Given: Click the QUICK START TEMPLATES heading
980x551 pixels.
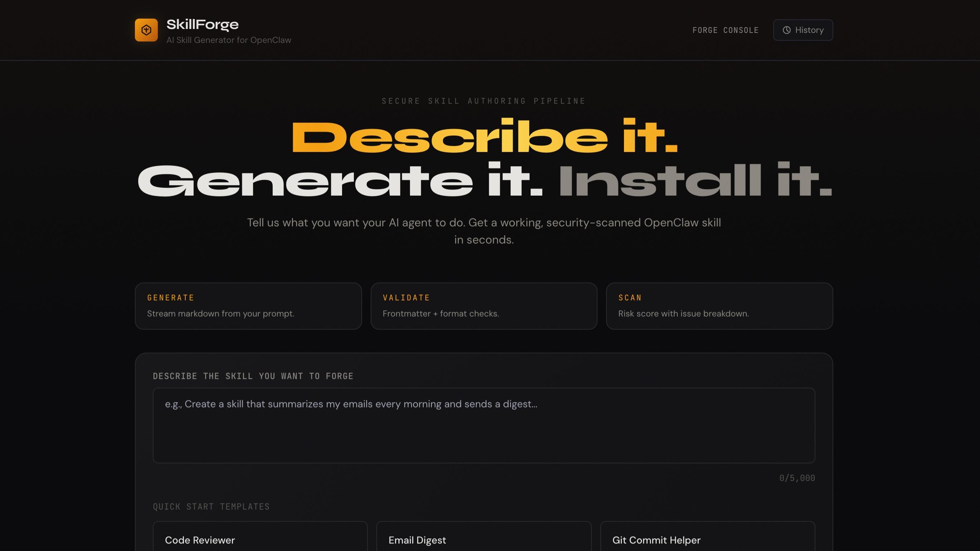Looking at the screenshot, I should click(211, 507).
